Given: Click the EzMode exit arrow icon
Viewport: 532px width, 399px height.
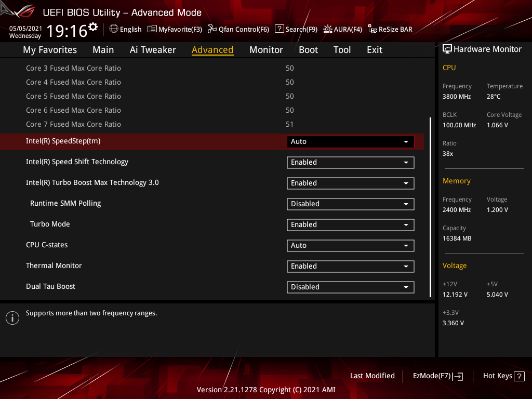Looking at the screenshot, I should click(458, 376).
